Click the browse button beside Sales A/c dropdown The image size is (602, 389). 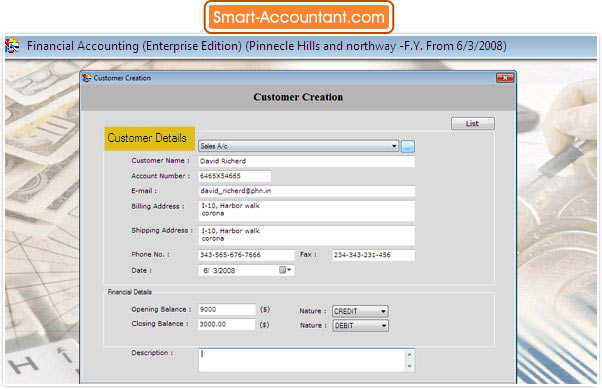click(408, 146)
